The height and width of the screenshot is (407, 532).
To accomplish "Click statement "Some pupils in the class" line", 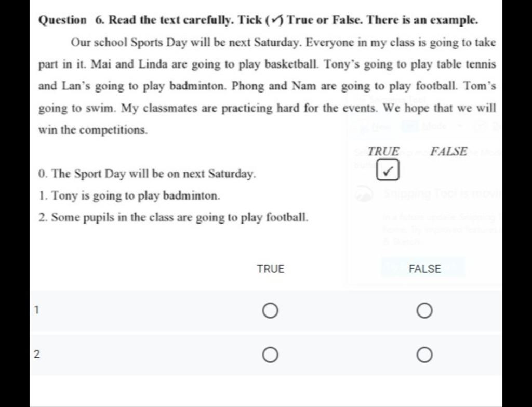I will [174, 217].
